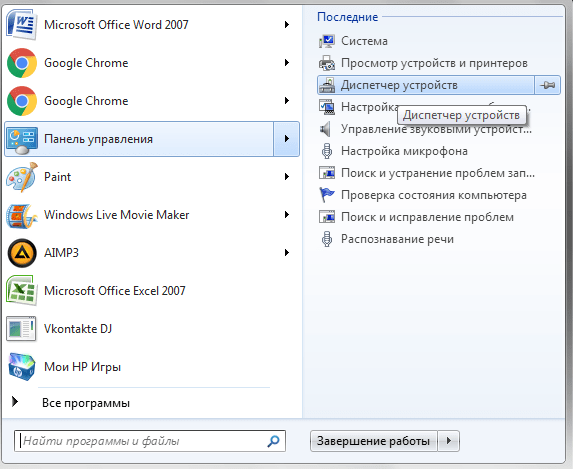Viewport: 573px width, 469px height.
Task: Click the Настройка item icon with checkmark
Action: [327, 107]
